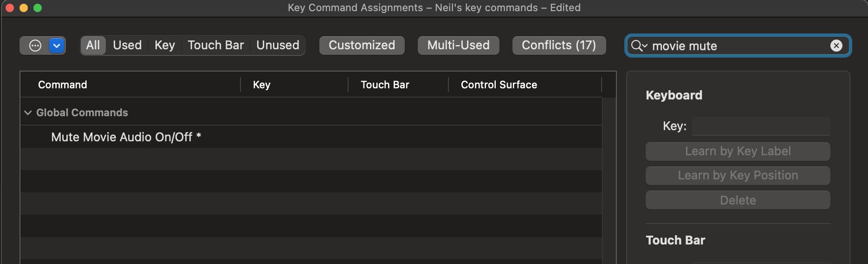The width and height of the screenshot is (868, 264).
Task: Toggle the Multi-Used filter button
Action: coord(458,45)
